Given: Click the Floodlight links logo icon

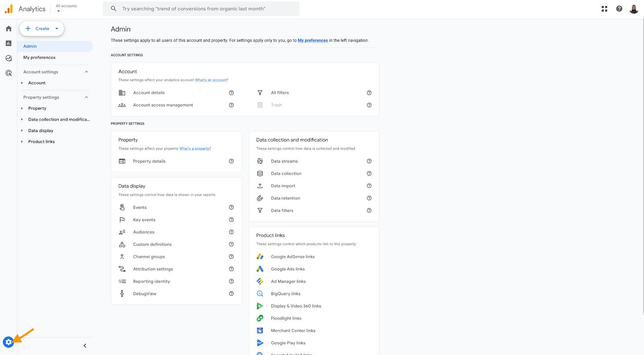Looking at the screenshot, I should (x=260, y=318).
